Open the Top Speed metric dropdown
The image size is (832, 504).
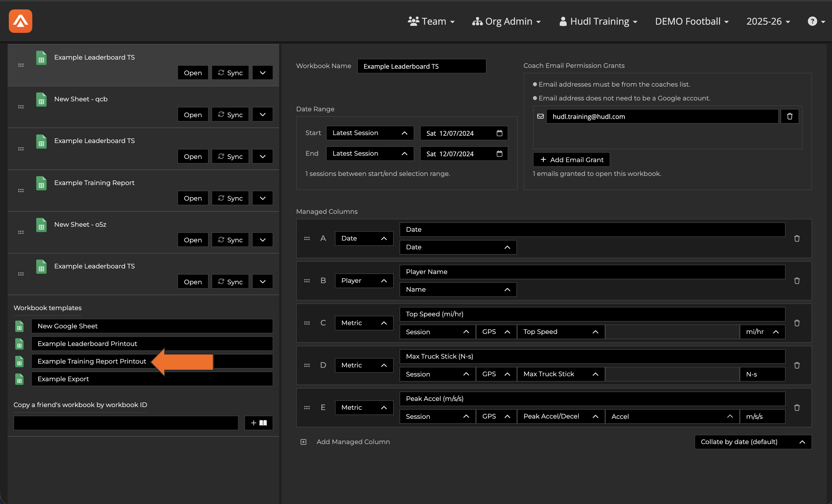[561, 332]
